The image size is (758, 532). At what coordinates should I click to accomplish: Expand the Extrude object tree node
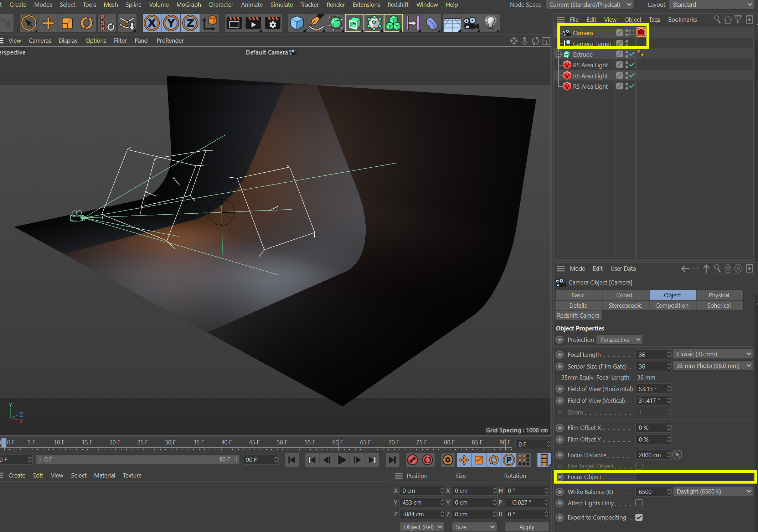pyautogui.click(x=559, y=54)
